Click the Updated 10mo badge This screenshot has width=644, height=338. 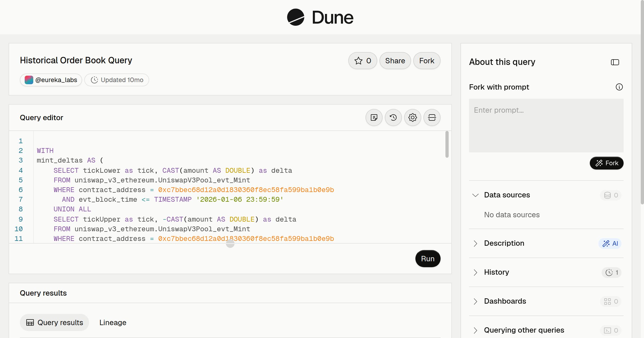click(x=117, y=80)
